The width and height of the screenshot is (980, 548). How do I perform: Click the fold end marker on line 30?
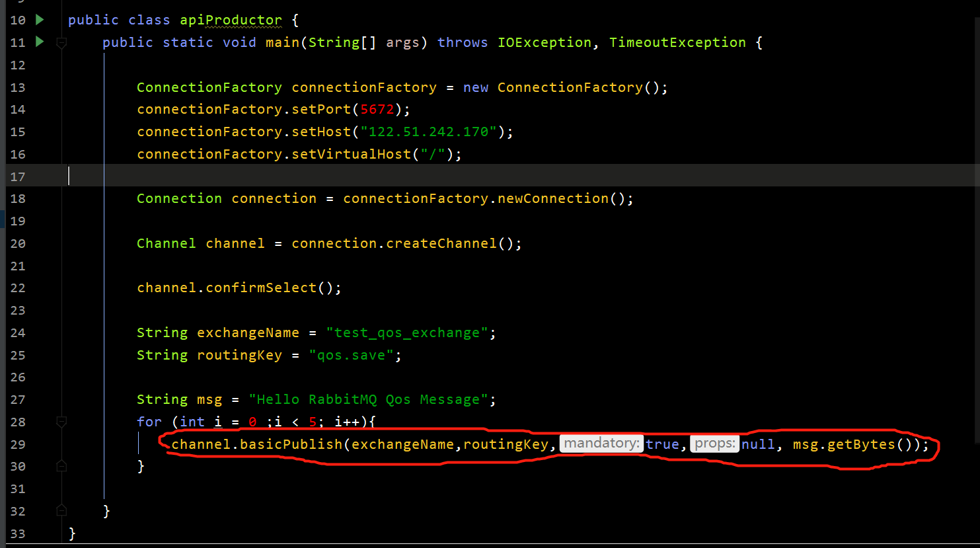(x=61, y=466)
